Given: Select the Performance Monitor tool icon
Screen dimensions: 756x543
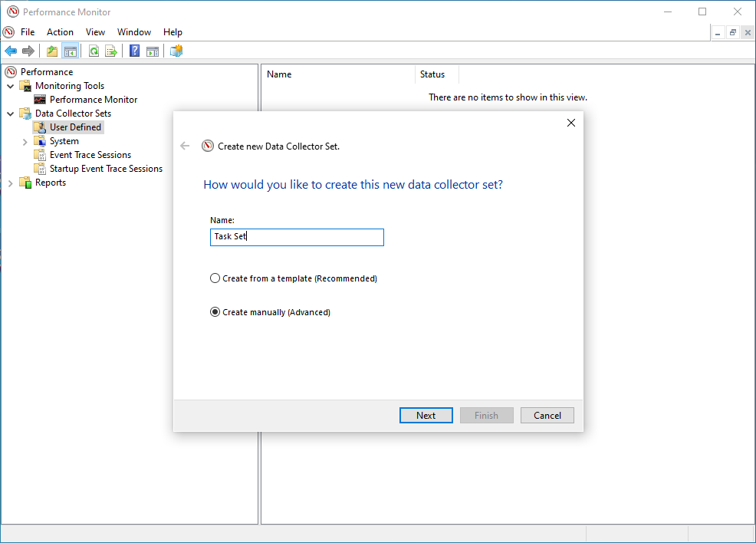Looking at the screenshot, I should [x=40, y=99].
